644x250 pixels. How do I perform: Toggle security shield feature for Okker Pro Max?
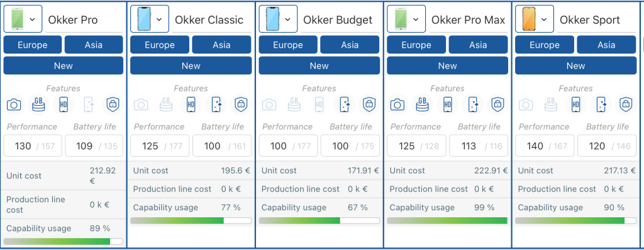pos(497,105)
